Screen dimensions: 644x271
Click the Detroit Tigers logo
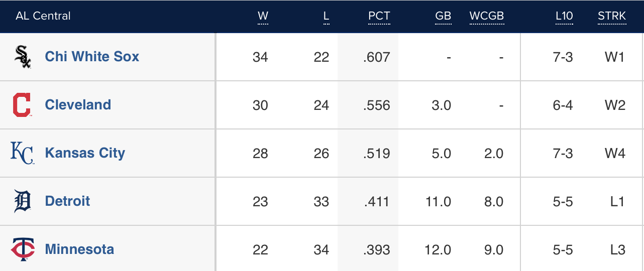23,201
